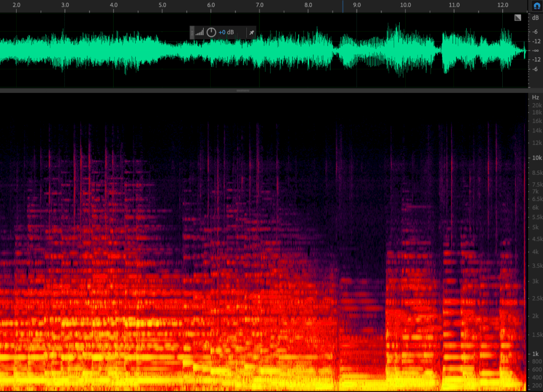The width and height of the screenshot is (543, 392).
Task: Click the 5.0 mark on time ruler
Action: click(x=162, y=5)
